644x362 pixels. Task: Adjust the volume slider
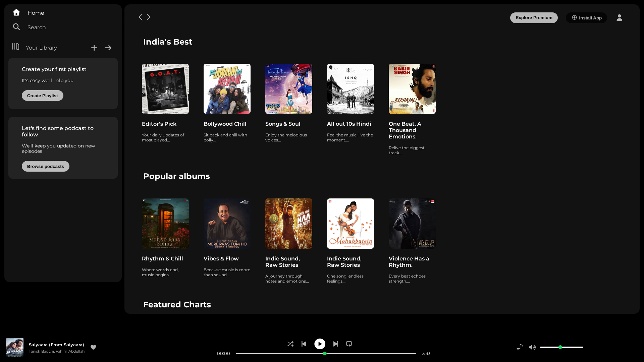click(x=561, y=347)
